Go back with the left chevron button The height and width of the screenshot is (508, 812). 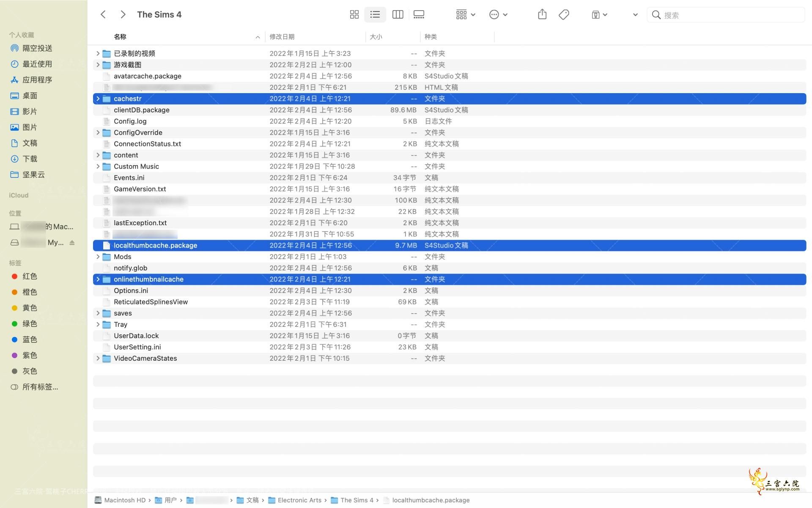coord(103,14)
